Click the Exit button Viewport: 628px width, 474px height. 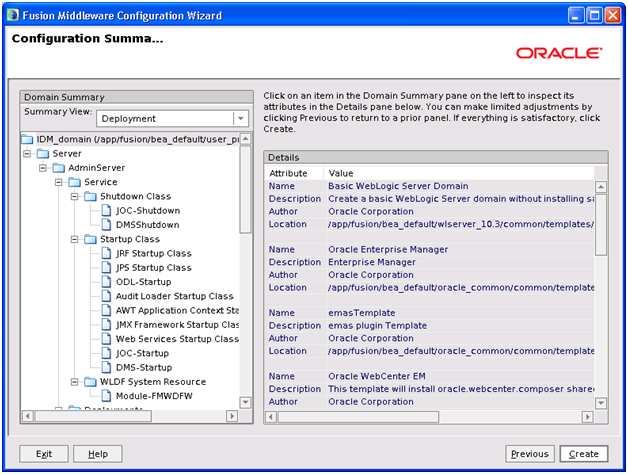(44, 454)
